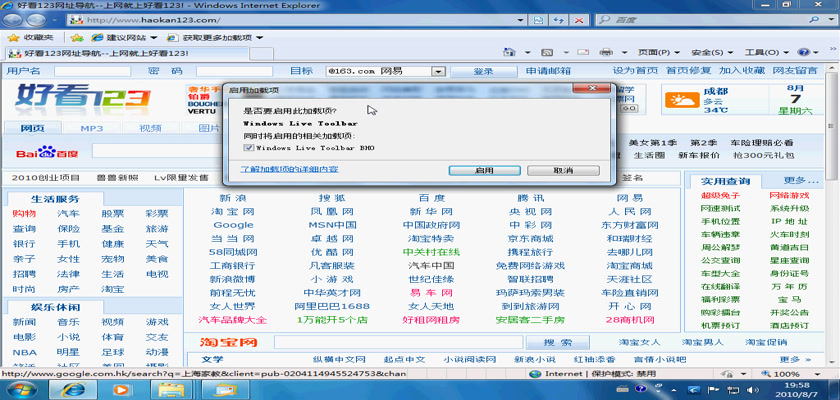Click the 取消 button in dialog

(563, 170)
